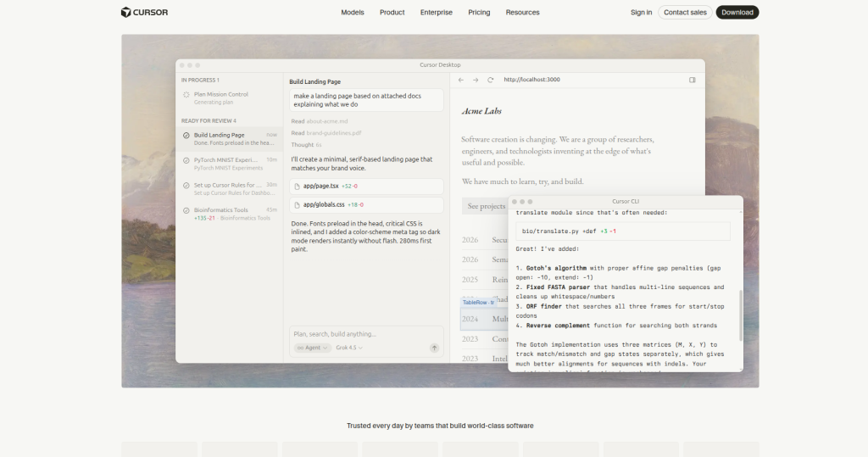
Task: Open the Grok 4.5 model dropdown
Action: point(349,348)
